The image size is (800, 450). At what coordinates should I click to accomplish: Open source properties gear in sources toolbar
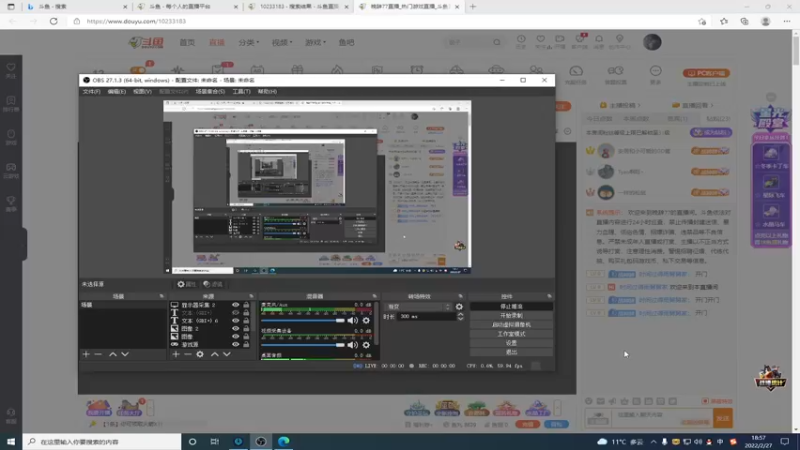[200, 354]
